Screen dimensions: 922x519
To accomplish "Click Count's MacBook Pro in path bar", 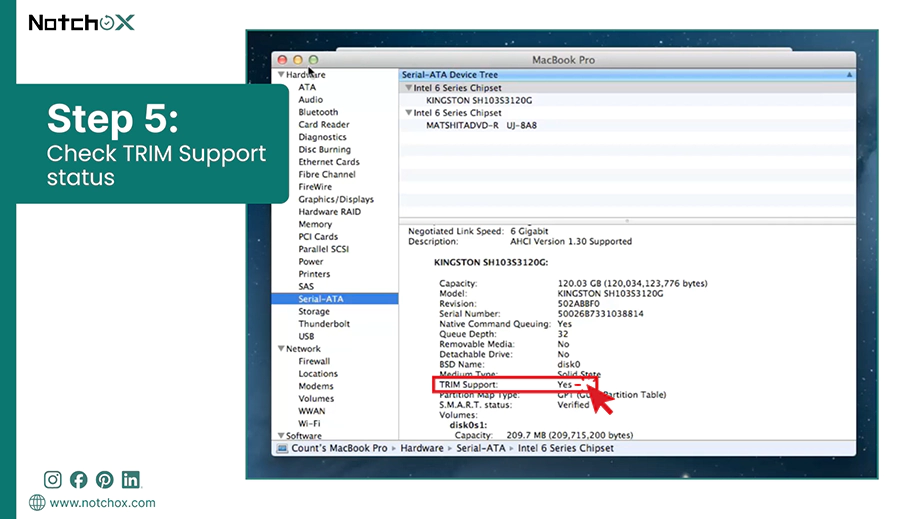I will 339,448.
